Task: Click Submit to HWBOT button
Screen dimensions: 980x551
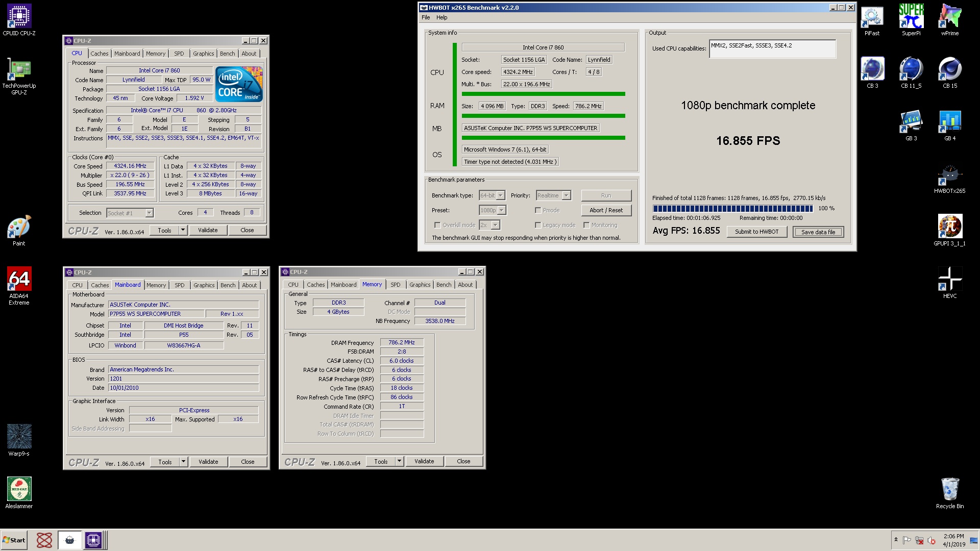Action: pyautogui.click(x=756, y=232)
